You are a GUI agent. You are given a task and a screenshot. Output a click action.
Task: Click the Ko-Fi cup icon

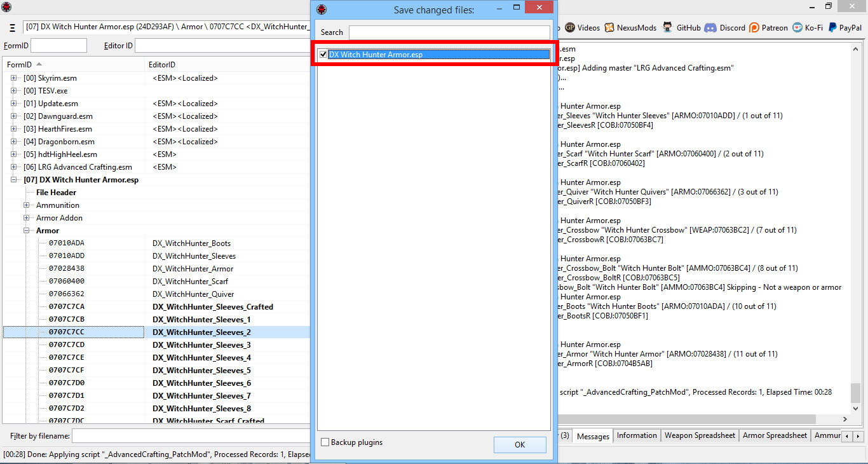797,27
